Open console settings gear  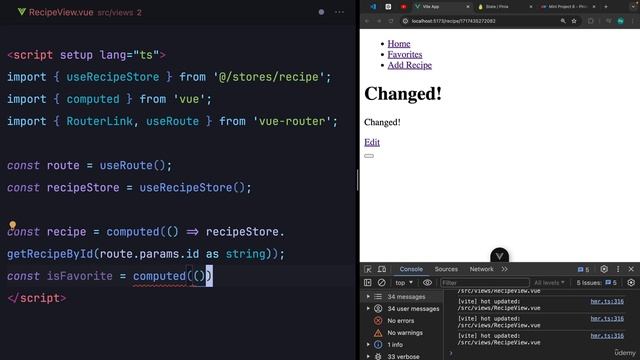631,282
